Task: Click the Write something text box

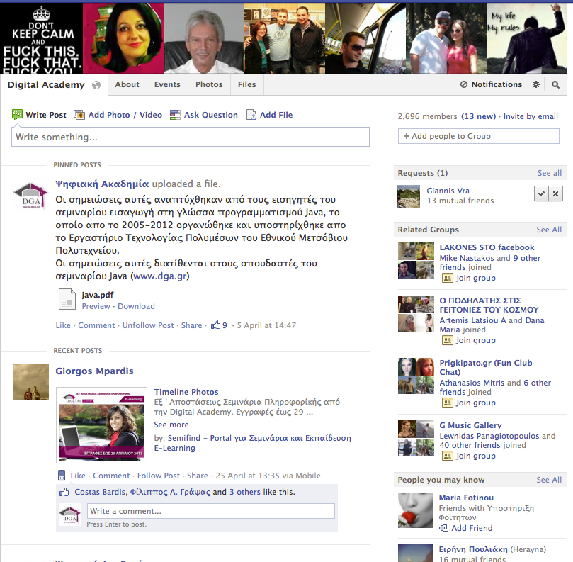Action: 190,137
